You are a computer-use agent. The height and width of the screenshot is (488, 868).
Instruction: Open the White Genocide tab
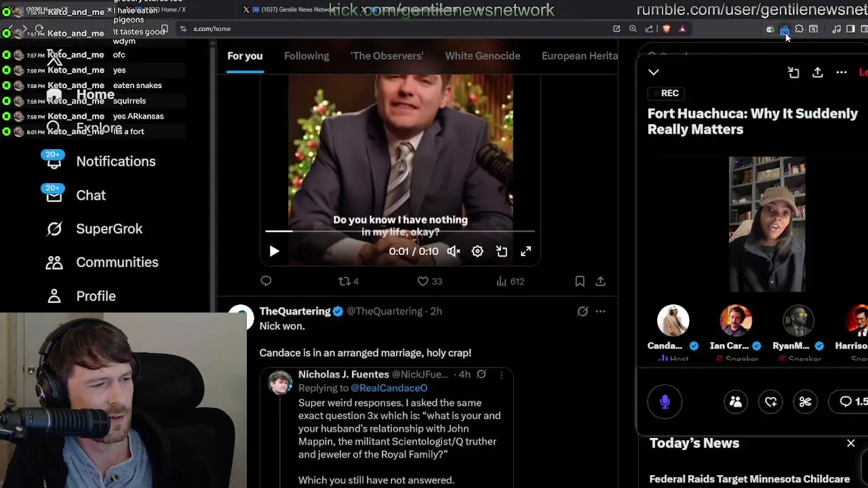(483, 56)
